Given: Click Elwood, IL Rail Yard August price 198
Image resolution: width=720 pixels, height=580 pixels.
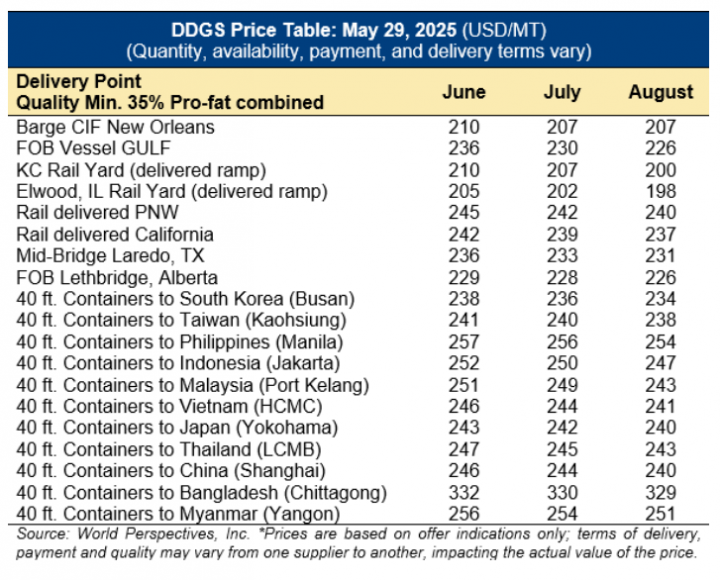Looking at the screenshot, I should coord(661,191).
